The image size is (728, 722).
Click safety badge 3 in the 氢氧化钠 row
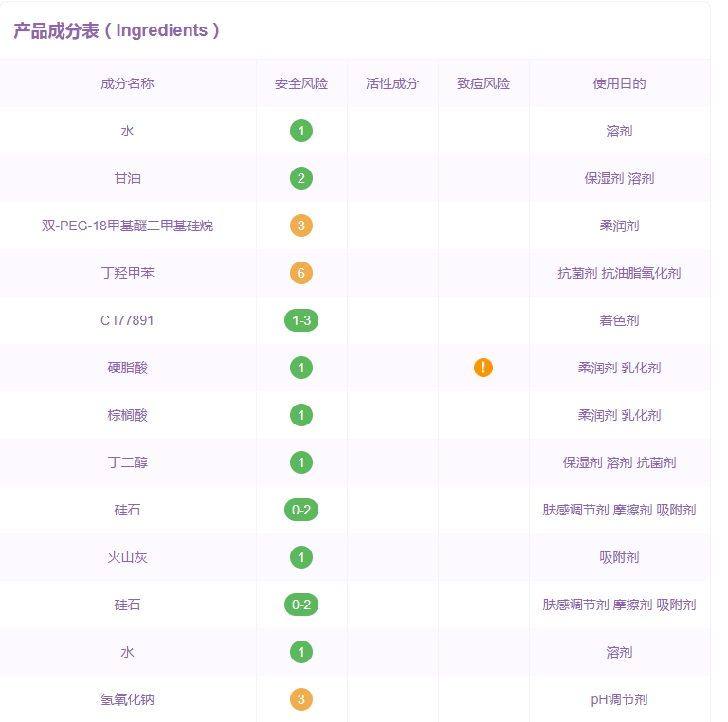coord(300,699)
